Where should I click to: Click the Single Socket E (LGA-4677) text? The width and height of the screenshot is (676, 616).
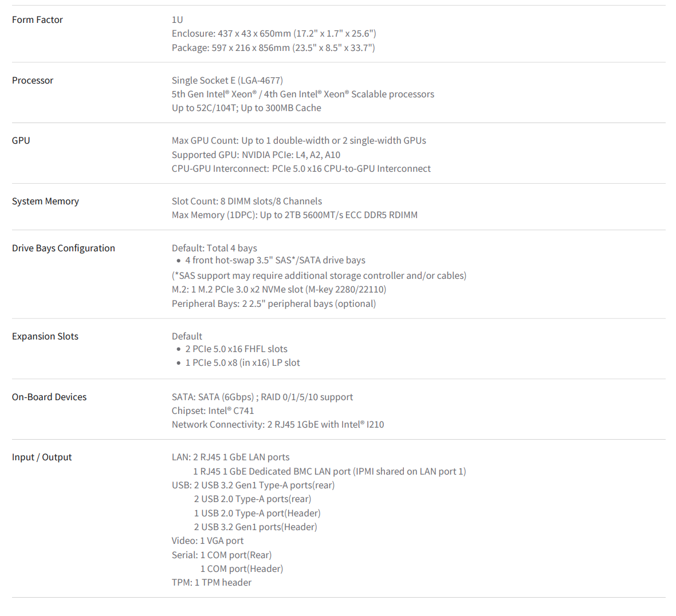point(227,81)
